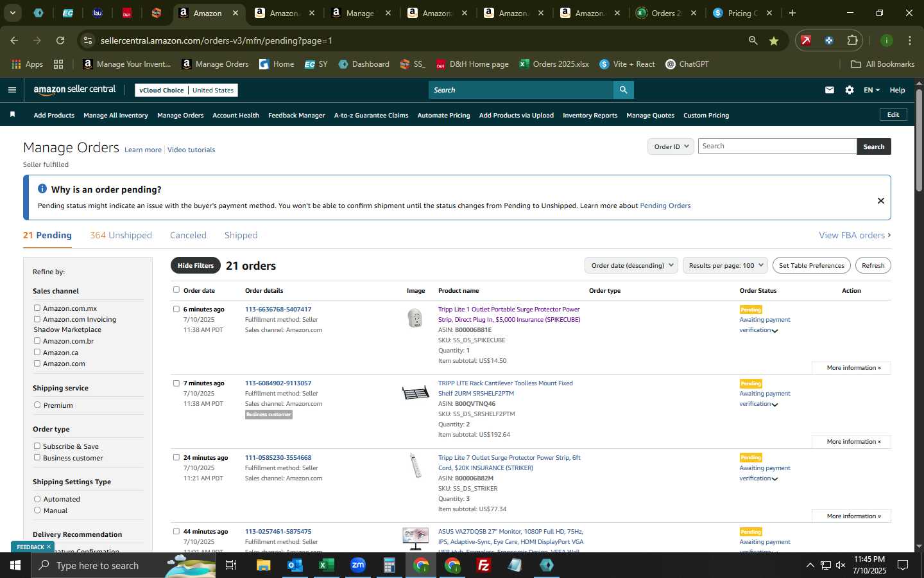Open the EN language dropdown
The height and width of the screenshot is (578, 924).
coord(871,90)
